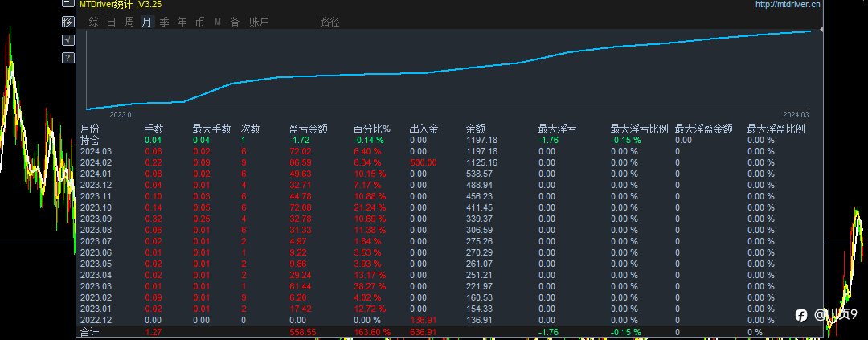Click profit value 72.02 in 2024.03 row
Screen dimensions: 868x340
301,151
